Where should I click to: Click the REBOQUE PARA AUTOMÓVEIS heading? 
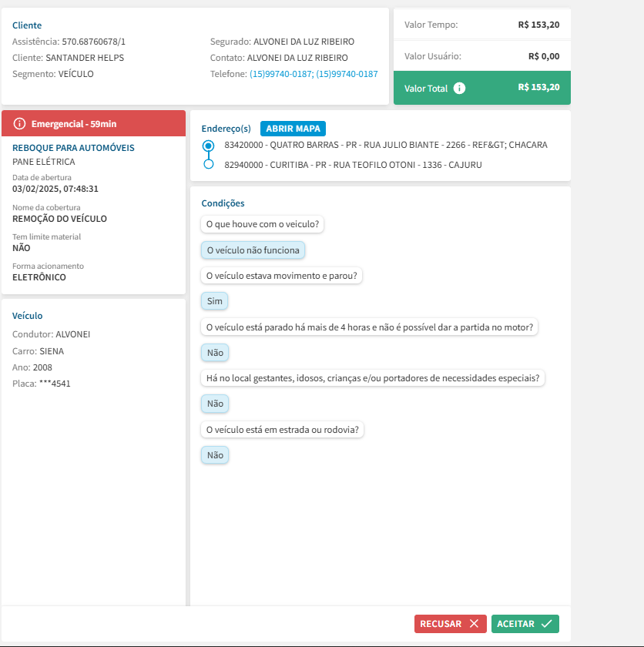(73, 148)
